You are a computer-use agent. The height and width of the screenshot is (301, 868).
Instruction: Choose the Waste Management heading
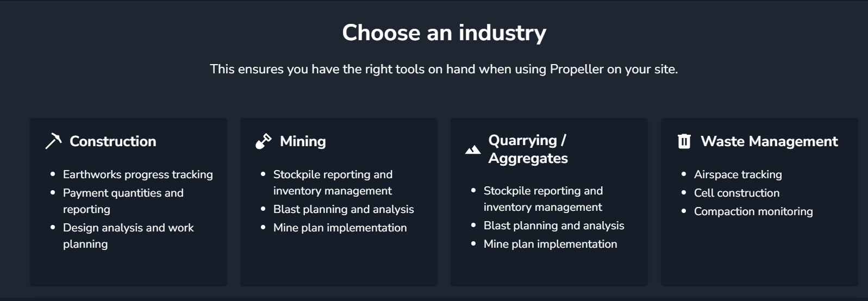(x=769, y=141)
